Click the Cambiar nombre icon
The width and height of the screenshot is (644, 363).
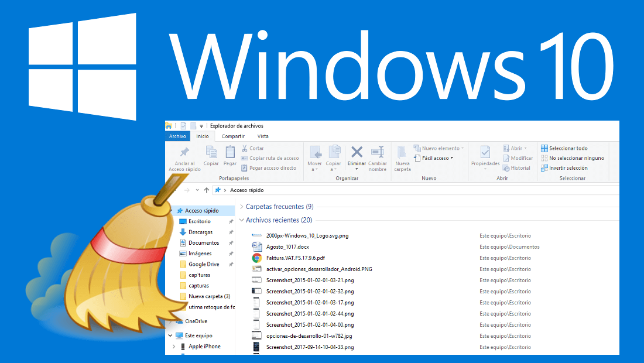(x=378, y=152)
